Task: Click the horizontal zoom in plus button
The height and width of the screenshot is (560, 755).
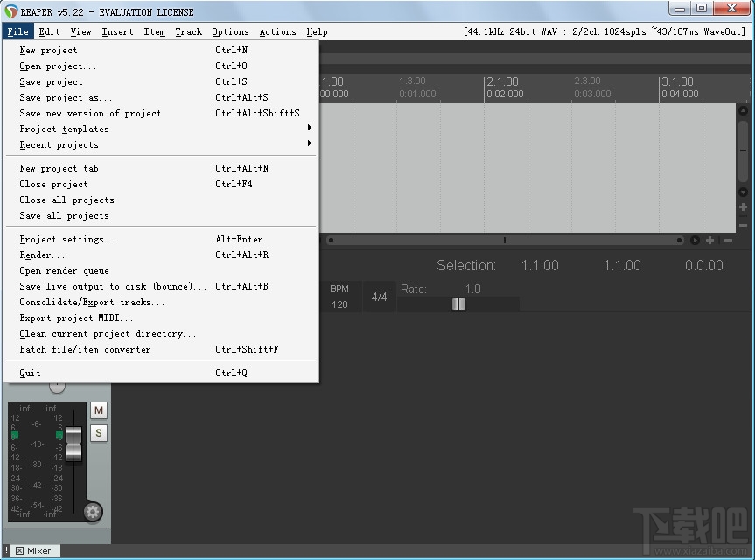Action: (710, 240)
